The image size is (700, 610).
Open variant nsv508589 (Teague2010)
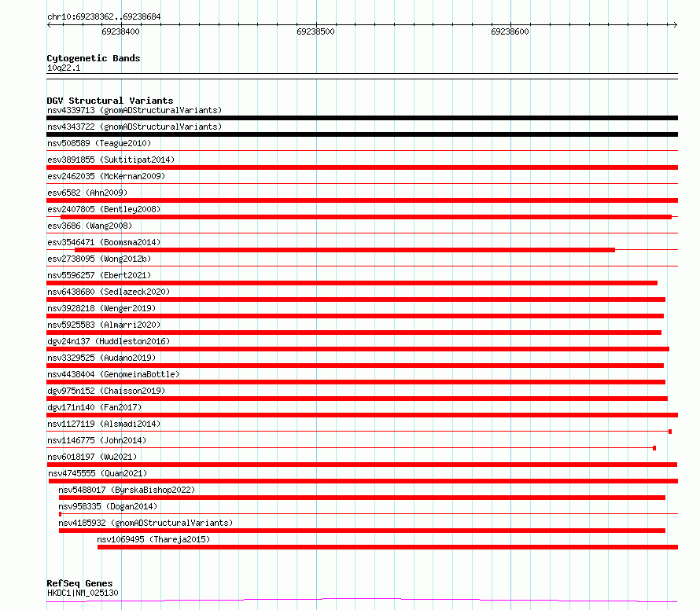[x=99, y=143]
